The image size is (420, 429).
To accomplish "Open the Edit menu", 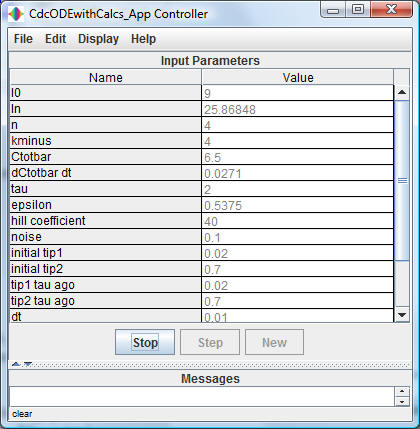I will point(55,39).
